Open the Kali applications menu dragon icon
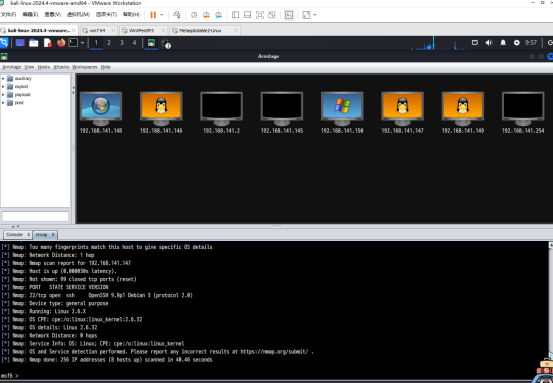This screenshot has height=383, width=553. 4,43
